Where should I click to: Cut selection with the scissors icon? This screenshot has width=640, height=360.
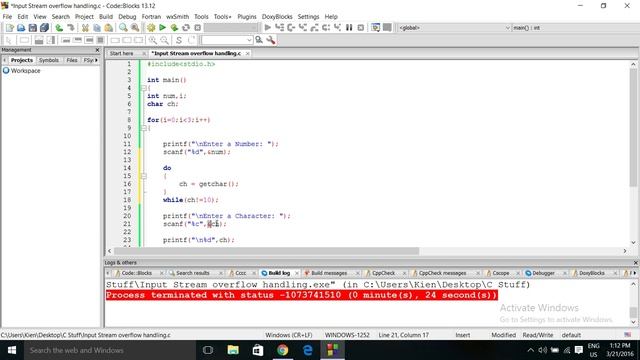tap(85, 28)
